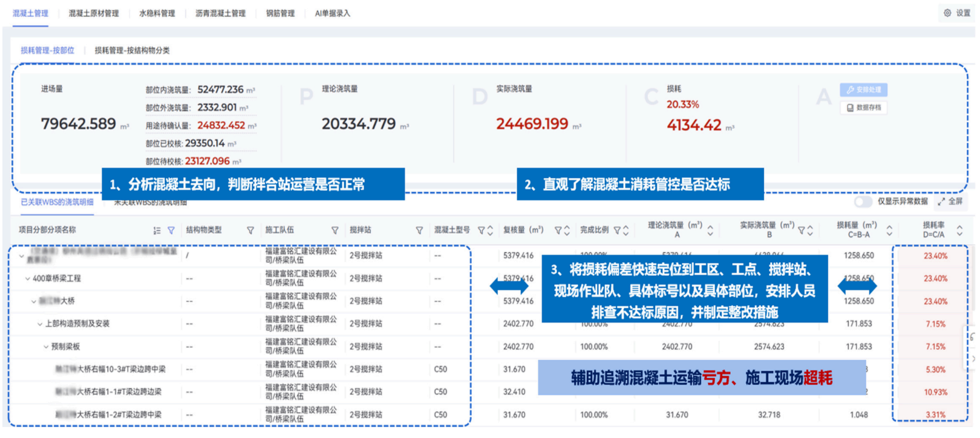
Task: Click the 数据存档 button
Action: [x=863, y=108]
